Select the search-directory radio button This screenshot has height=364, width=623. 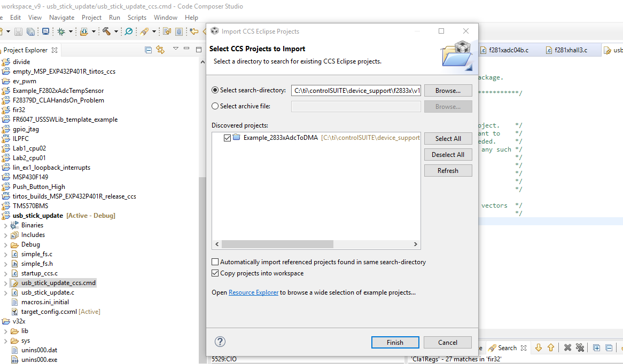click(215, 90)
